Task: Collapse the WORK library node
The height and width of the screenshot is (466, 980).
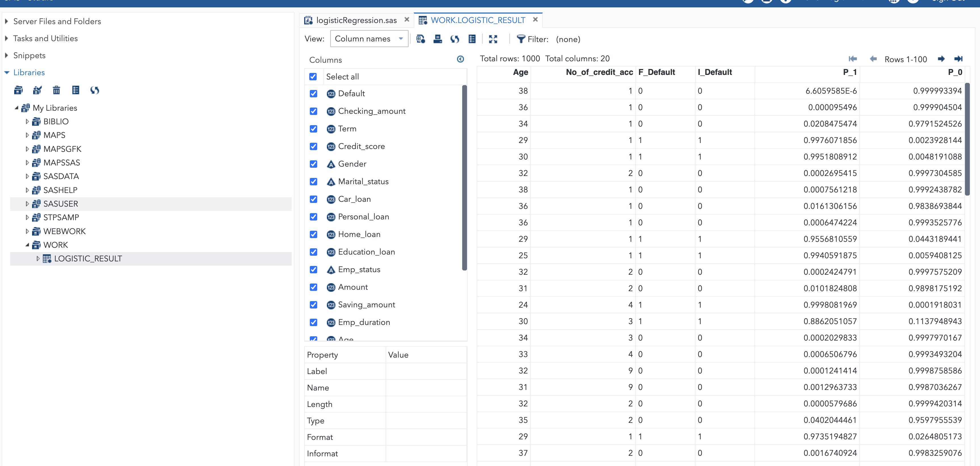Action: (27, 245)
